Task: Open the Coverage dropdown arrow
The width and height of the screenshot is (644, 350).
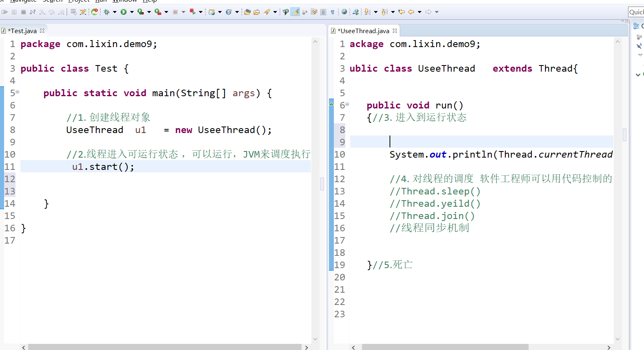Action: [149, 12]
